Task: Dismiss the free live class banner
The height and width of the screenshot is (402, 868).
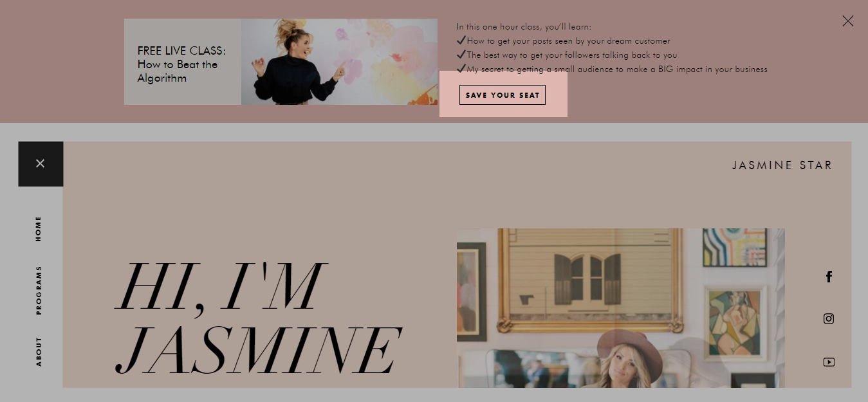Action: [848, 21]
